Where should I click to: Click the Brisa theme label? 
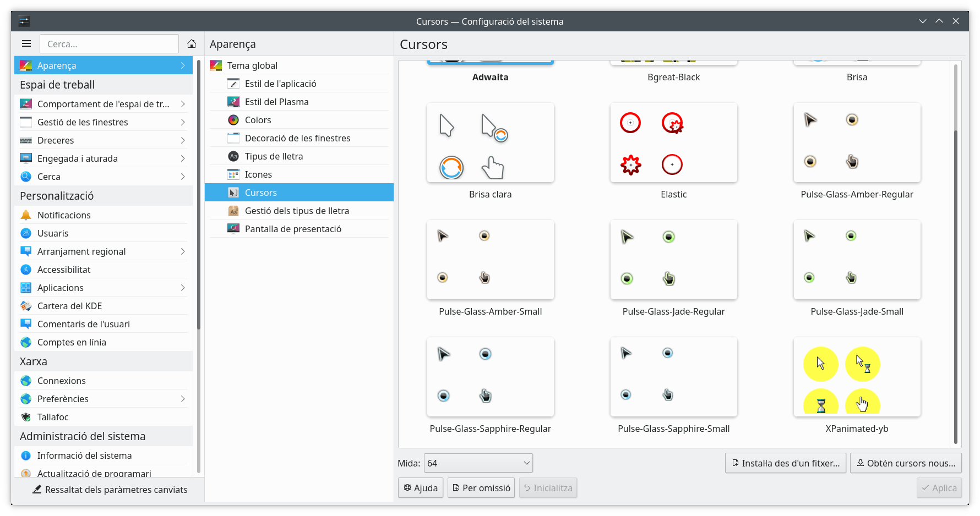pyautogui.click(x=857, y=77)
